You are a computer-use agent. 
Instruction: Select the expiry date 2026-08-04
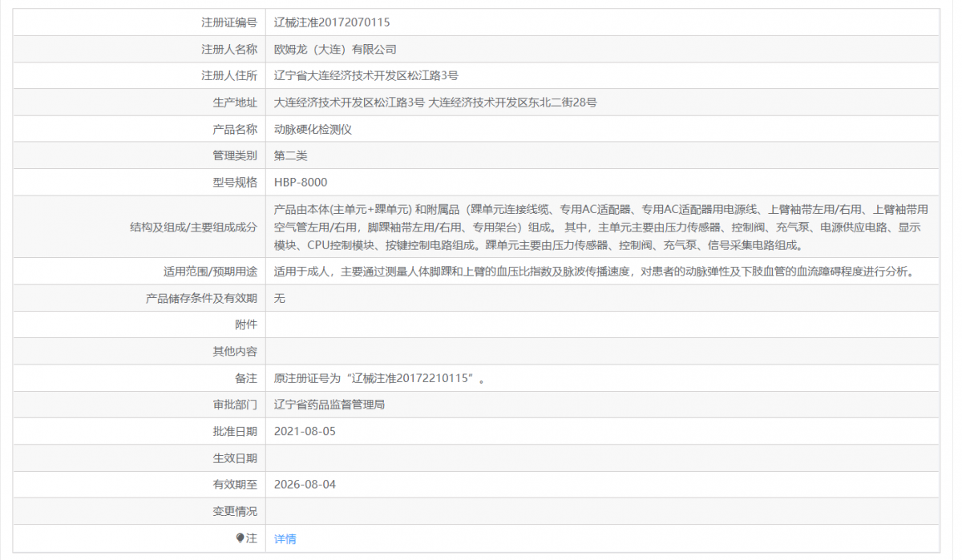307,484
